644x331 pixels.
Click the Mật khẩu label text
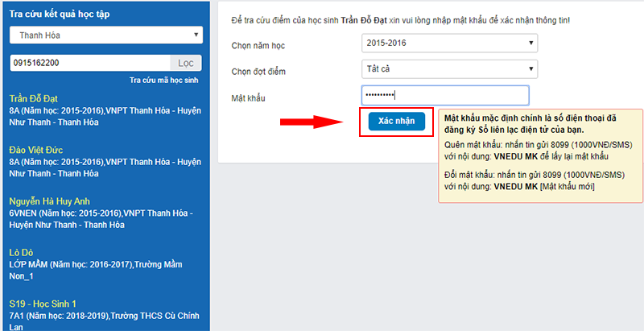248,97
